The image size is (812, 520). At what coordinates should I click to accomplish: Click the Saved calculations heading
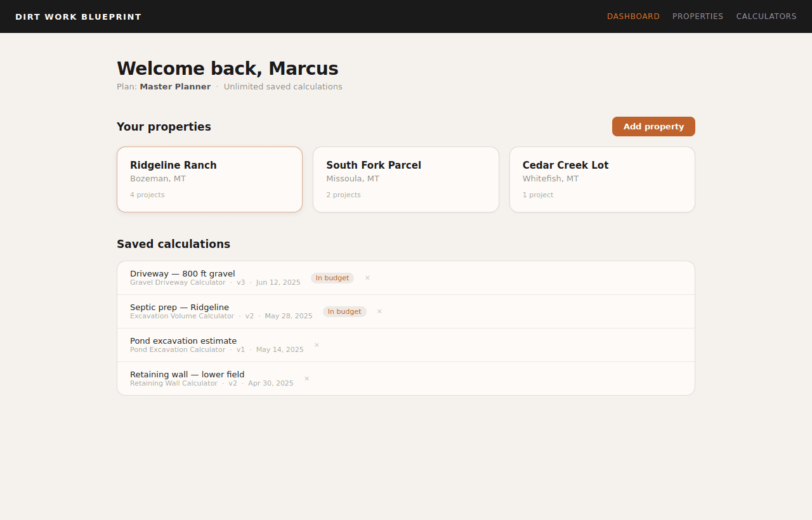(173, 244)
